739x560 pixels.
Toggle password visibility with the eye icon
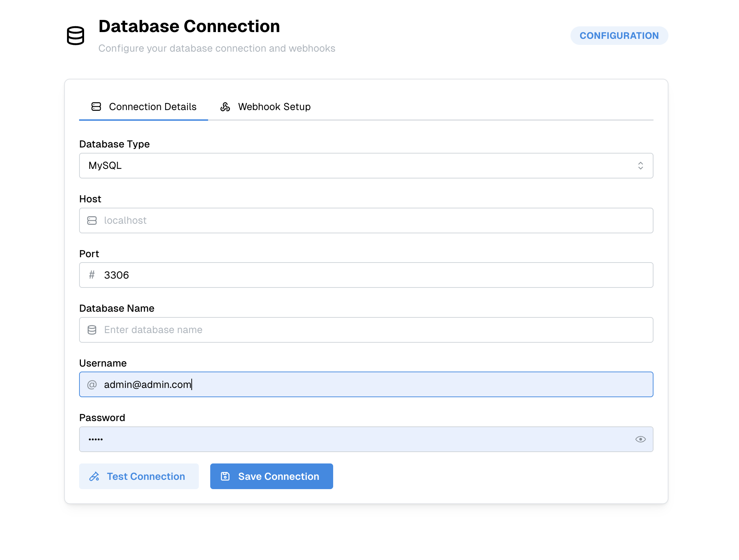pos(640,439)
